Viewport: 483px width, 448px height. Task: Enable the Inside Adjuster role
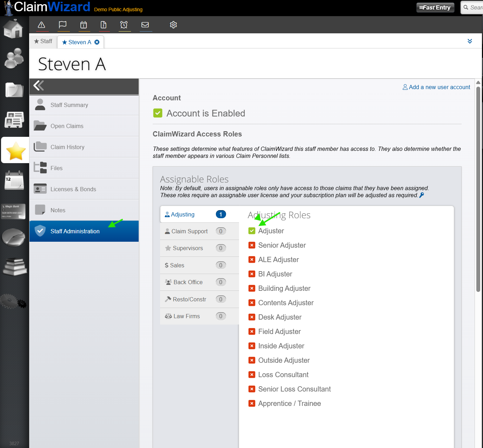(x=252, y=346)
